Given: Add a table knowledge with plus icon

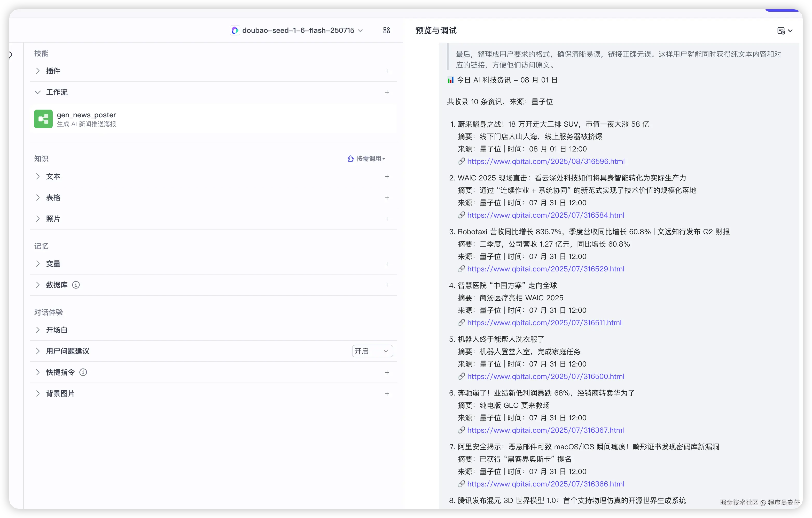Looking at the screenshot, I should tap(387, 197).
